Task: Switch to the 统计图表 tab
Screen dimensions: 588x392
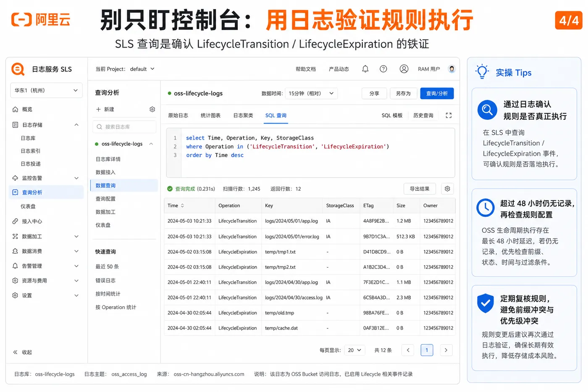Action: 211,116
